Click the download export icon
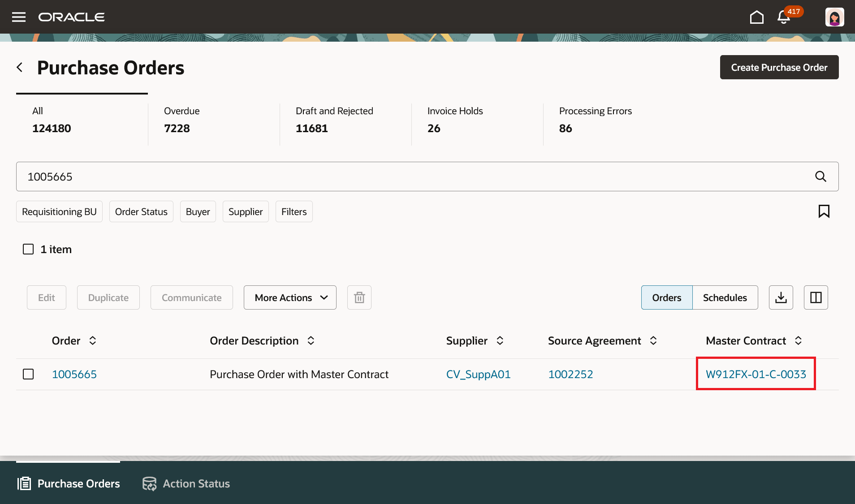The width and height of the screenshot is (855, 504). tap(781, 297)
